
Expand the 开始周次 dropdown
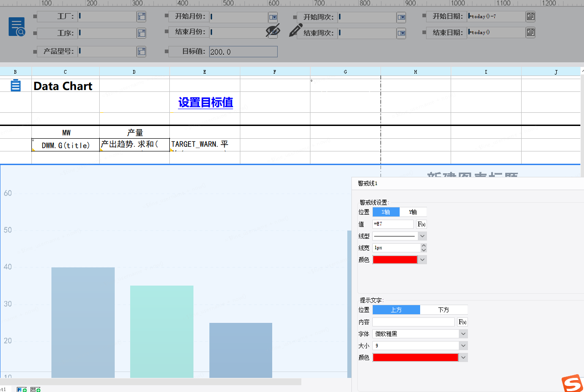(x=401, y=18)
